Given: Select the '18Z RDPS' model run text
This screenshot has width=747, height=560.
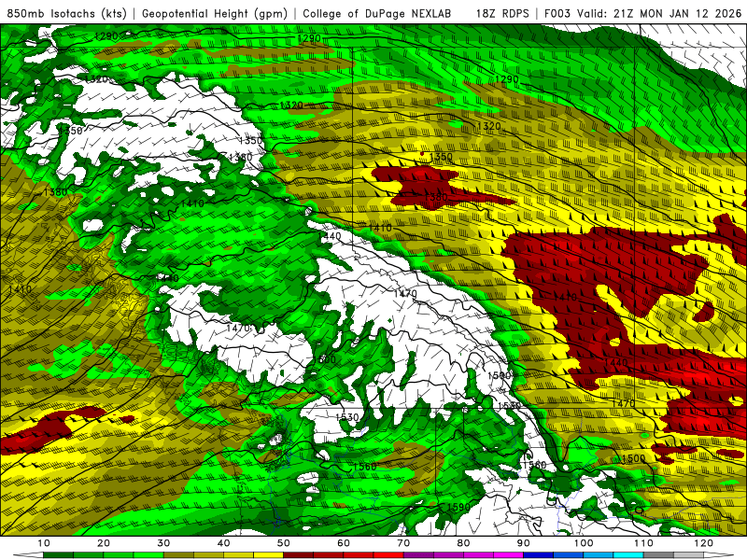Looking at the screenshot, I should 502,13.
